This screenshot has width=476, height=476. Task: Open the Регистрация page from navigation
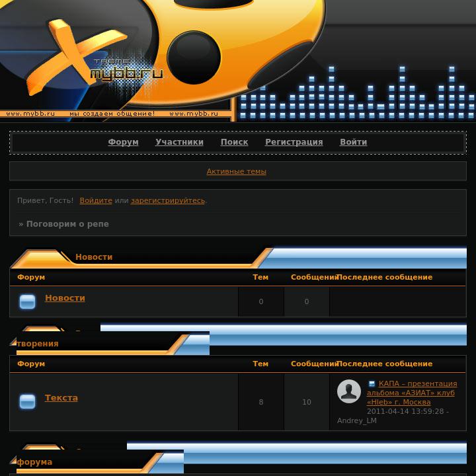click(x=294, y=142)
